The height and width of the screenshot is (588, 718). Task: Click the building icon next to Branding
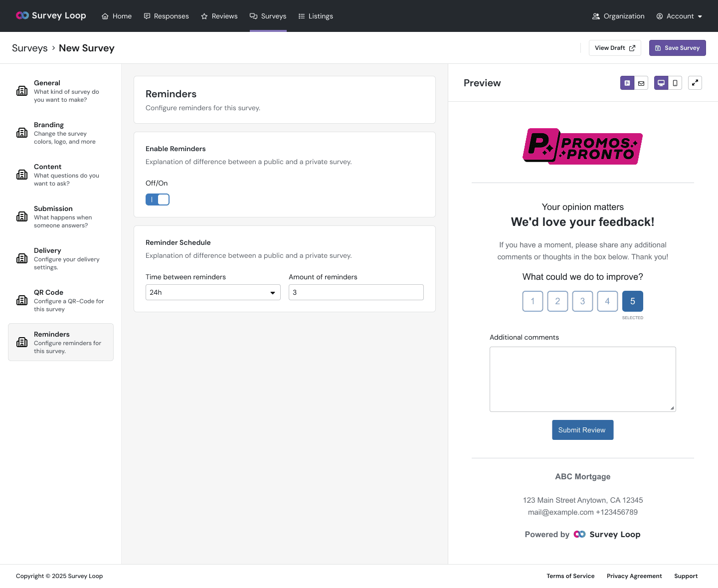tap(22, 133)
